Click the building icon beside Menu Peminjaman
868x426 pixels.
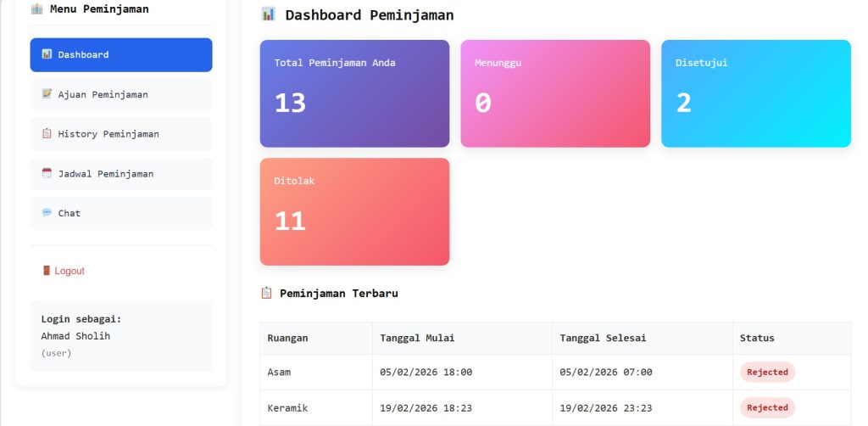click(36, 9)
